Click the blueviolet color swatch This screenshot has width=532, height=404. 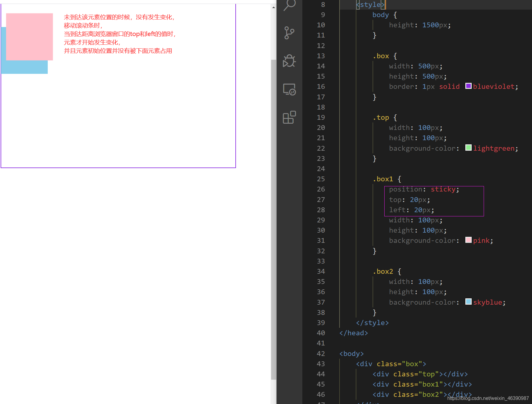(x=468, y=86)
